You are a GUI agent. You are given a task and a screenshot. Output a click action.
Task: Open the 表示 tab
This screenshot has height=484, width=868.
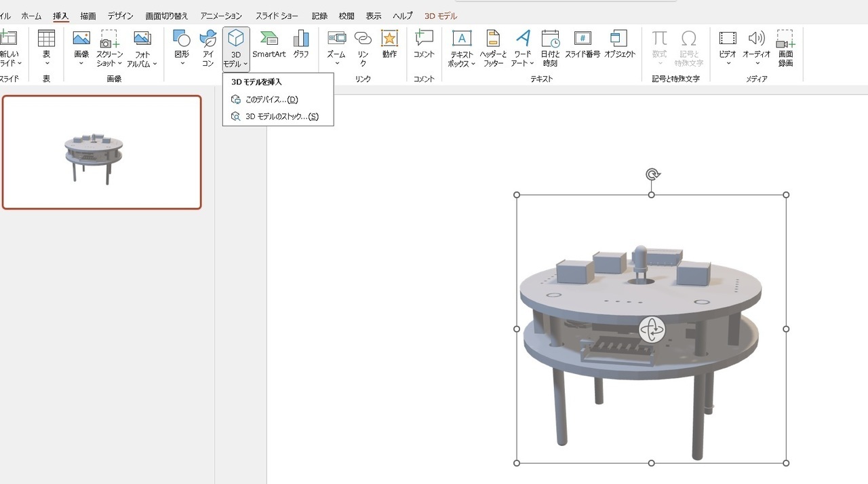[x=374, y=16]
